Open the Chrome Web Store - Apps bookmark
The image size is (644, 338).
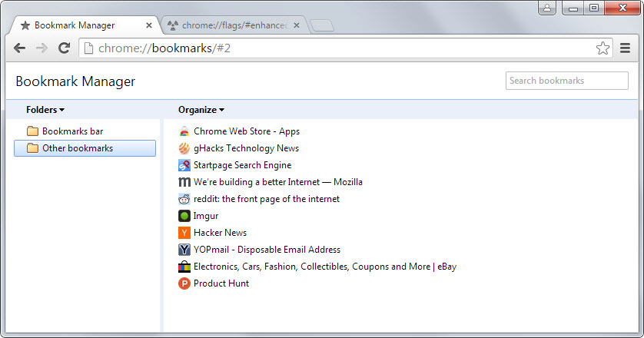point(247,131)
